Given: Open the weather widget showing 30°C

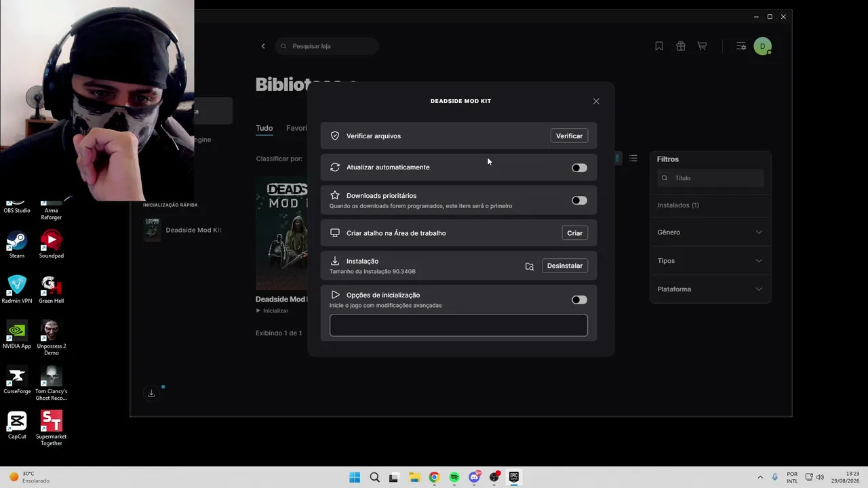Looking at the screenshot, I should pos(28,477).
